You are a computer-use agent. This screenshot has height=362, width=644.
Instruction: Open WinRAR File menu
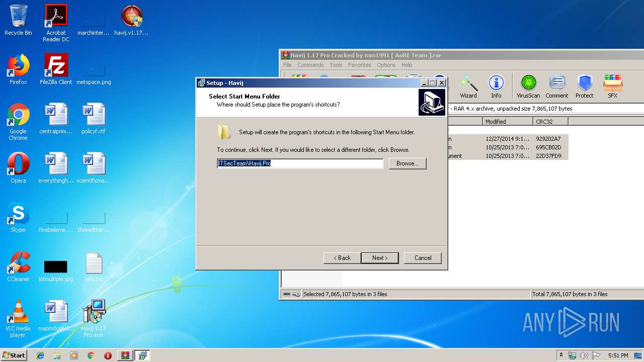pyautogui.click(x=287, y=65)
